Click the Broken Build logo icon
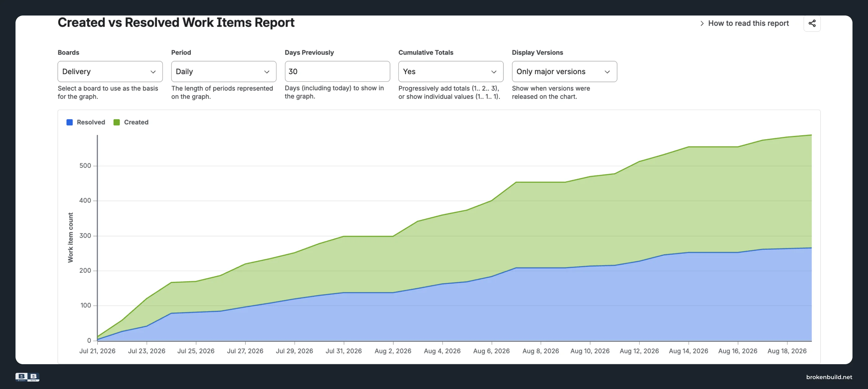The height and width of the screenshot is (389, 868). pos(27,377)
